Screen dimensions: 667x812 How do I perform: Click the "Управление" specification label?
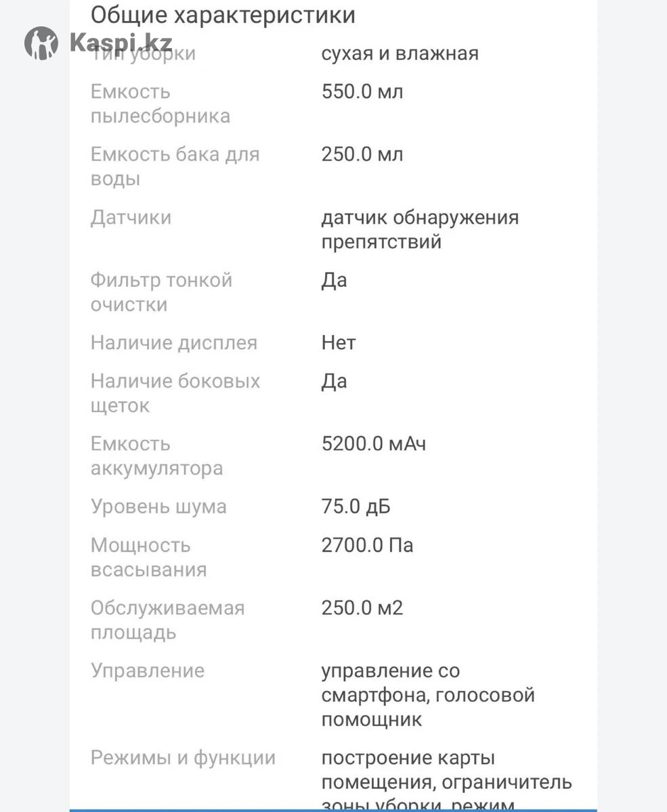[x=147, y=671]
